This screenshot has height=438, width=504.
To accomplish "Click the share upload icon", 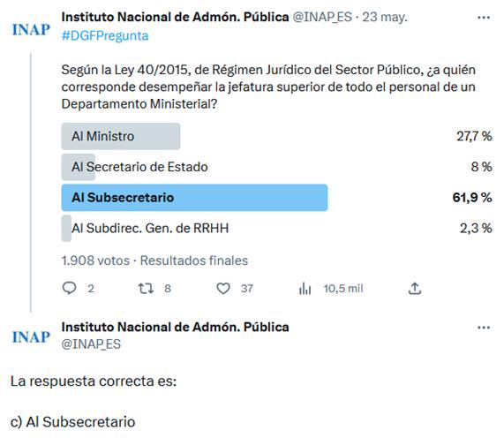I will click(415, 289).
